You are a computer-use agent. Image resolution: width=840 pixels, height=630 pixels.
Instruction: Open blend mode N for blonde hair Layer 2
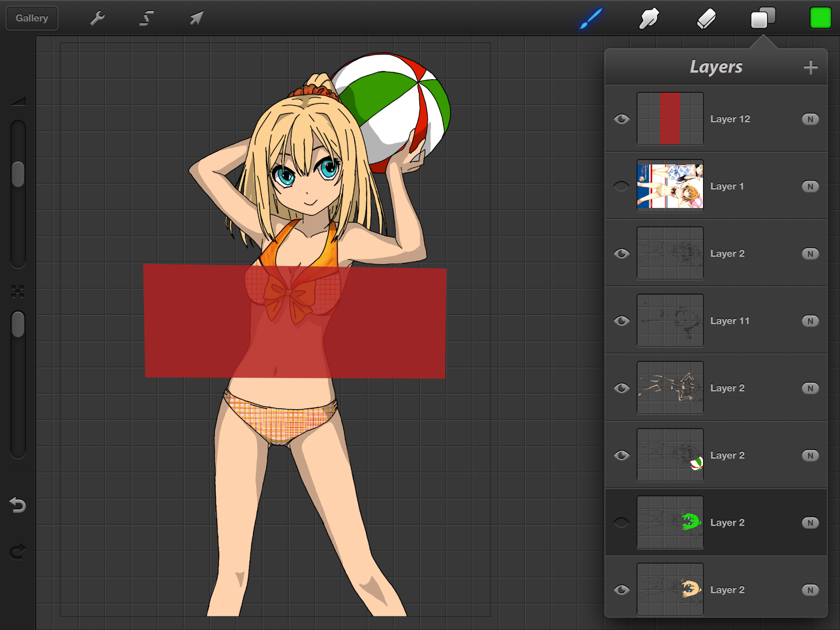pos(810,590)
